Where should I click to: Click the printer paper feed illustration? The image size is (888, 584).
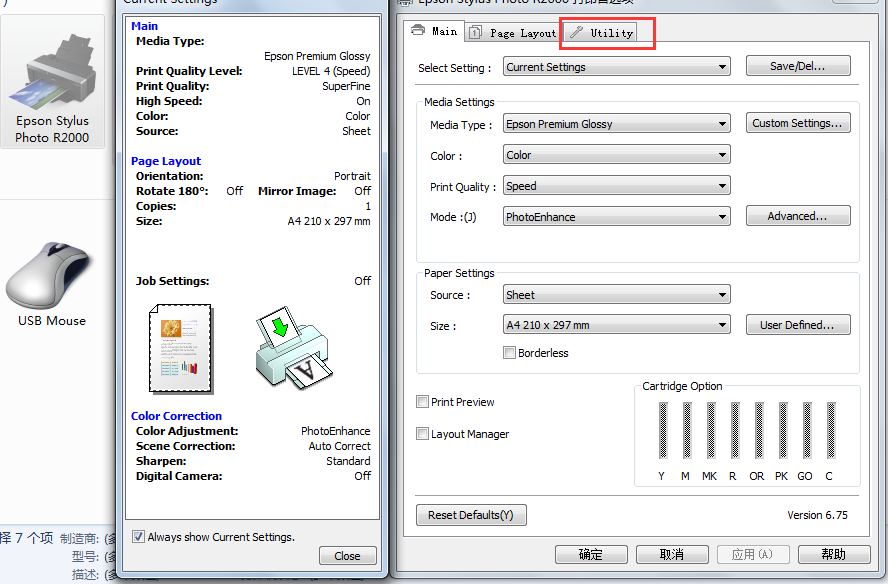pyautogui.click(x=293, y=348)
